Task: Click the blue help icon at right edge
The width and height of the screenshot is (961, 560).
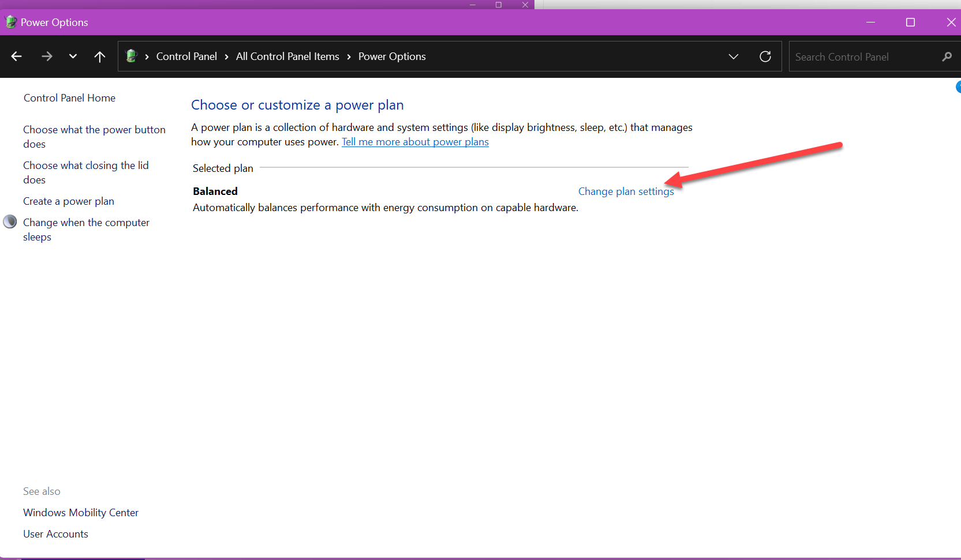Action: tap(958, 87)
